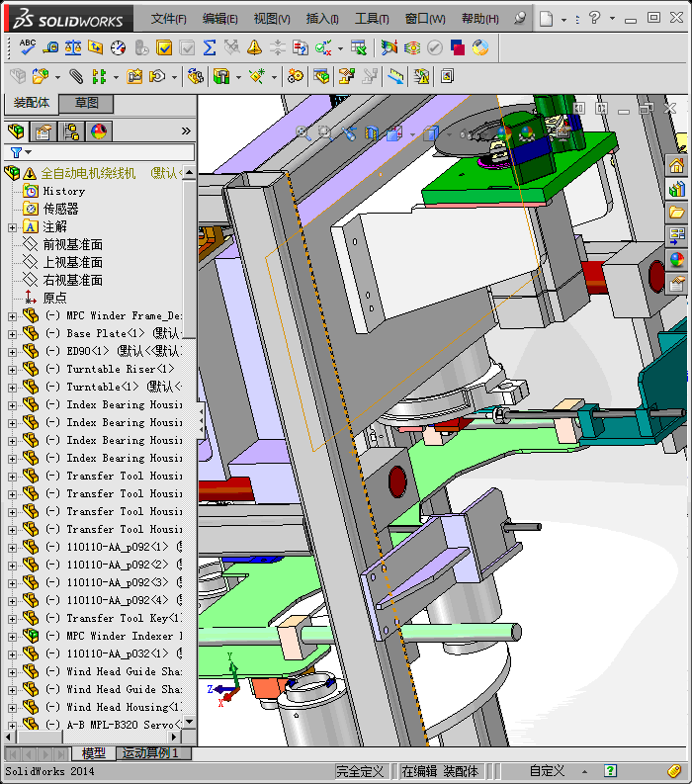
Task: Click the blue ruler clearance icon
Action: point(395,76)
